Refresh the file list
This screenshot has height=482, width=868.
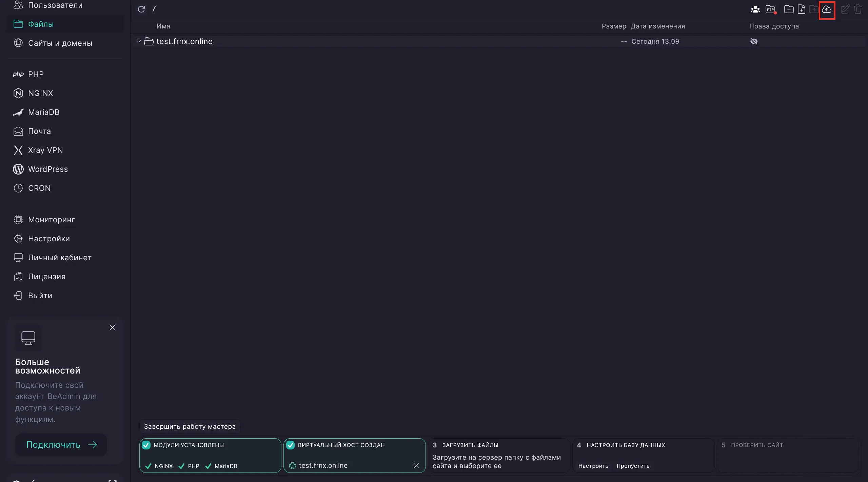141,9
